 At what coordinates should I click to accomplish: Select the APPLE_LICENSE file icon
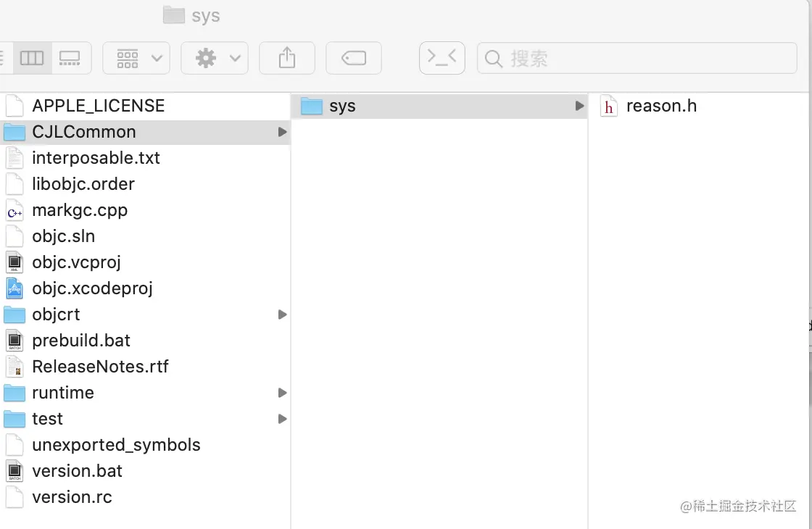pyautogui.click(x=14, y=106)
